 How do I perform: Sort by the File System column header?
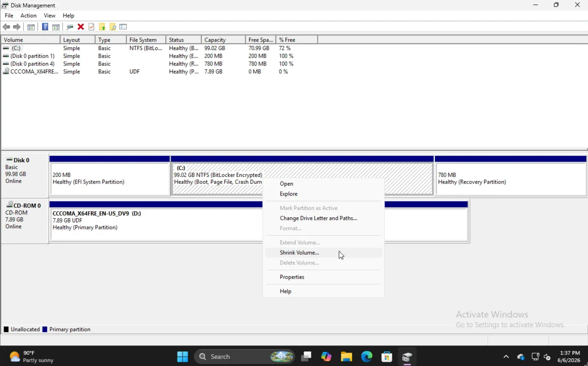(146, 40)
